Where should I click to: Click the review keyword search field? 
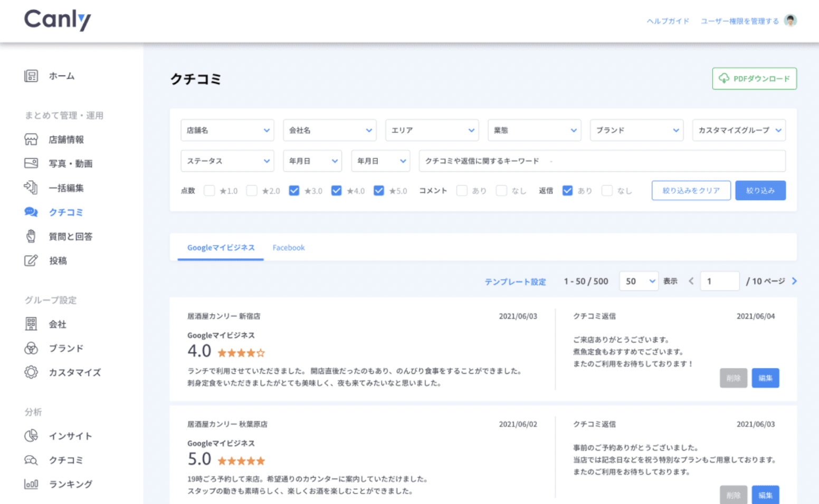[602, 161]
